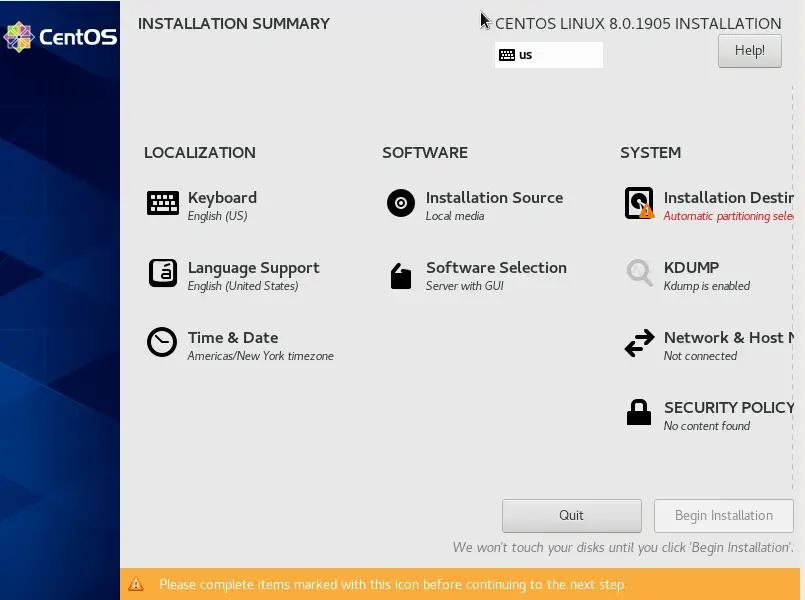Open Time & Date settings
Image resolution: width=805 pixels, height=600 pixels.
pos(240,345)
